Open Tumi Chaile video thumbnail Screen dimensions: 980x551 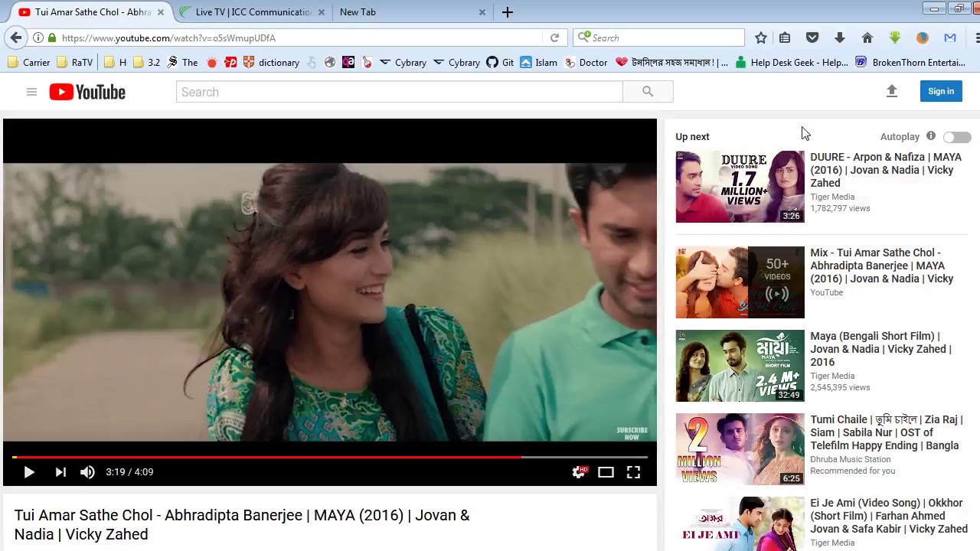point(740,449)
